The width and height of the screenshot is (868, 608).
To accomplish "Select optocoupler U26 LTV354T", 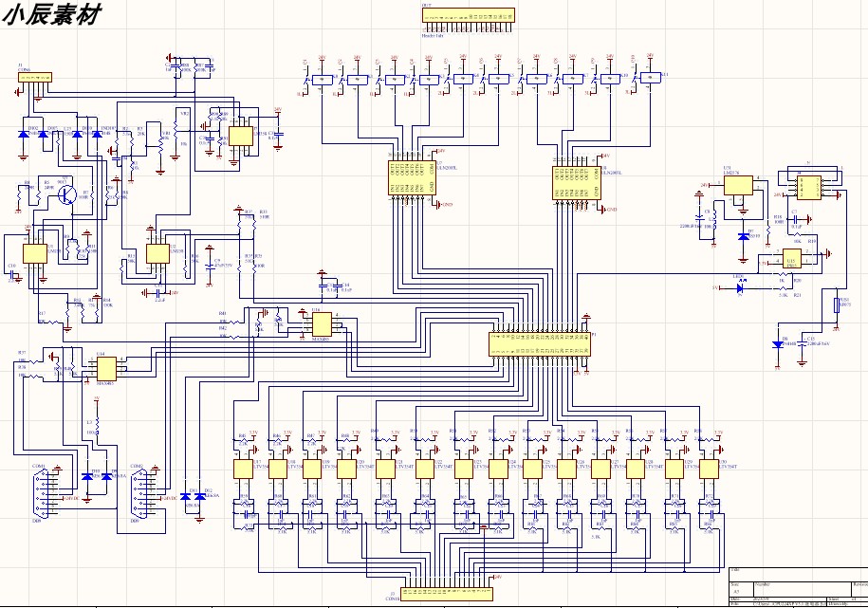I will point(567,469).
